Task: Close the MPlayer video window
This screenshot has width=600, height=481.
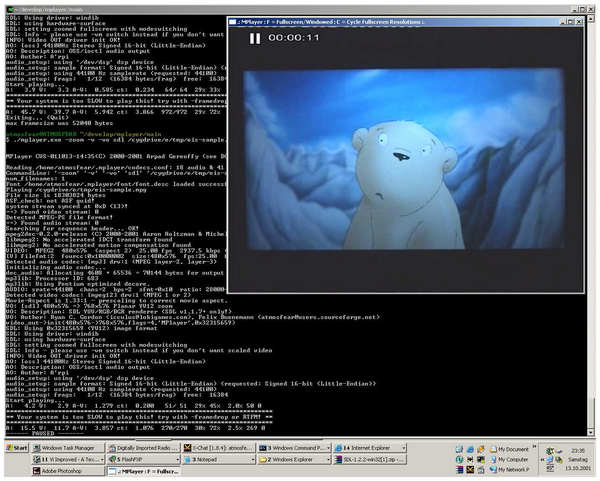Action: (x=579, y=22)
